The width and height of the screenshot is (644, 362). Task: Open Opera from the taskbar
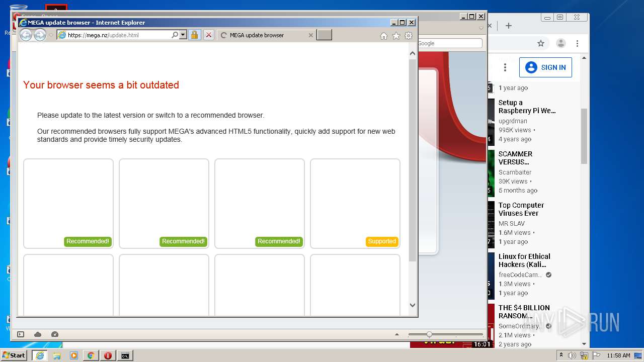[108, 355]
